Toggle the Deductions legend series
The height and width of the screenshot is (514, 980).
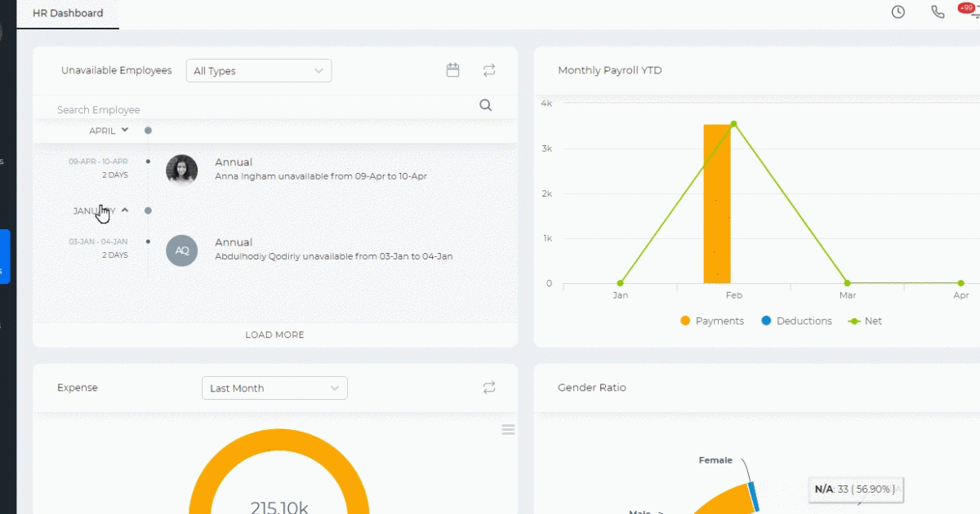pyautogui.click(x=796, y=321)
